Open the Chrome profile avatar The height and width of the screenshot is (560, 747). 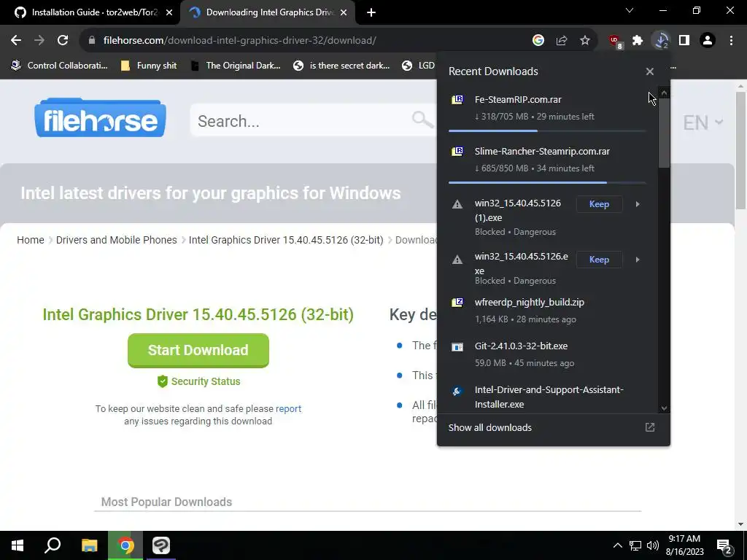(x=708, y=41)
